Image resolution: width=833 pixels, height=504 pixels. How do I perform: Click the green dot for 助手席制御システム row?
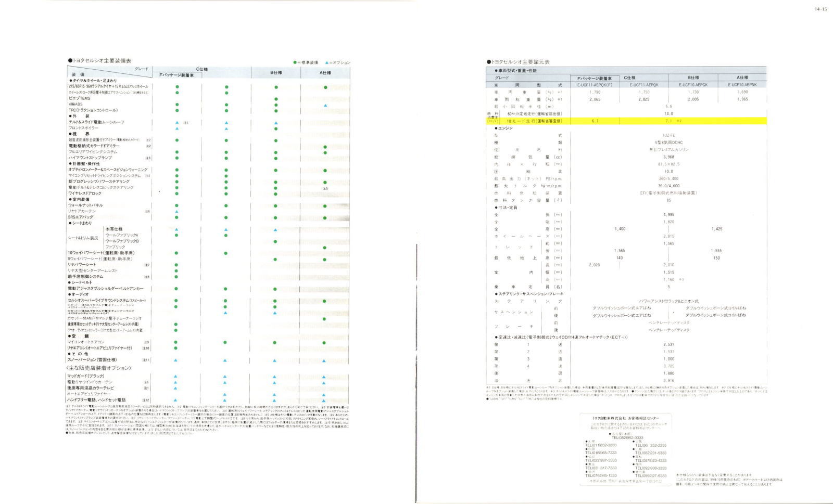176,277
